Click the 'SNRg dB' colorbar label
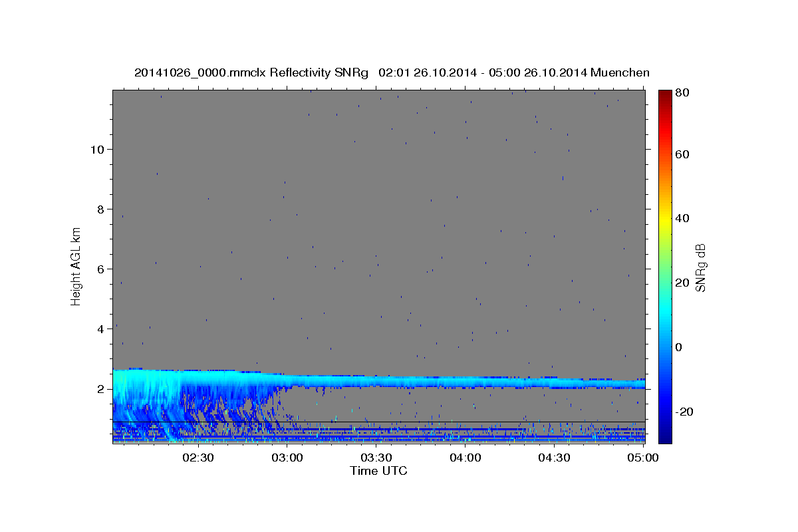 [700, 267]
